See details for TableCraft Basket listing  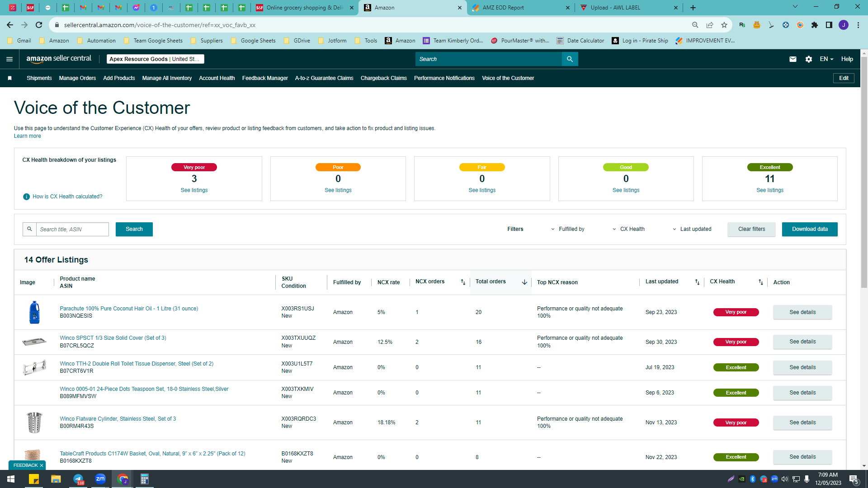point(802,457)
